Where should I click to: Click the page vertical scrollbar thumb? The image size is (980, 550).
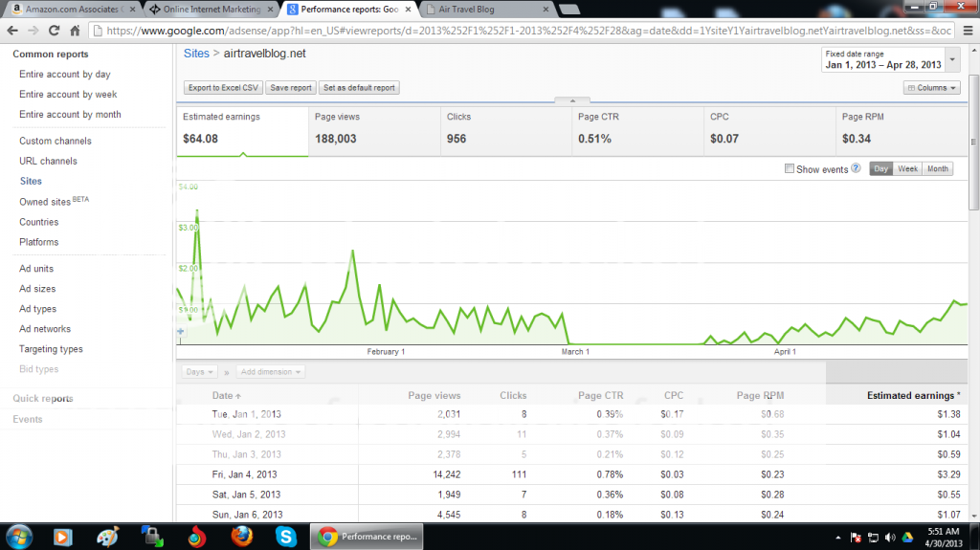pyautogui.click(x=973, y=143)
